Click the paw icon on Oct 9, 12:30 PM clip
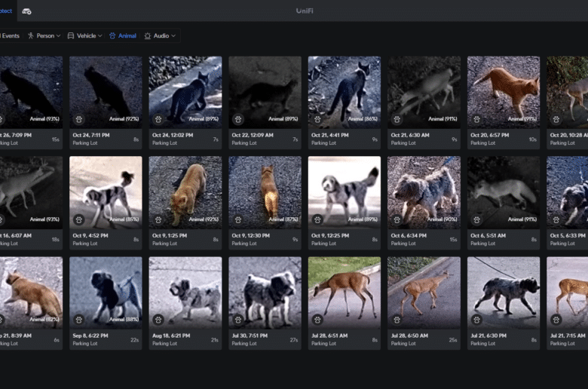 pyautogui.click(x=238, y=220)
